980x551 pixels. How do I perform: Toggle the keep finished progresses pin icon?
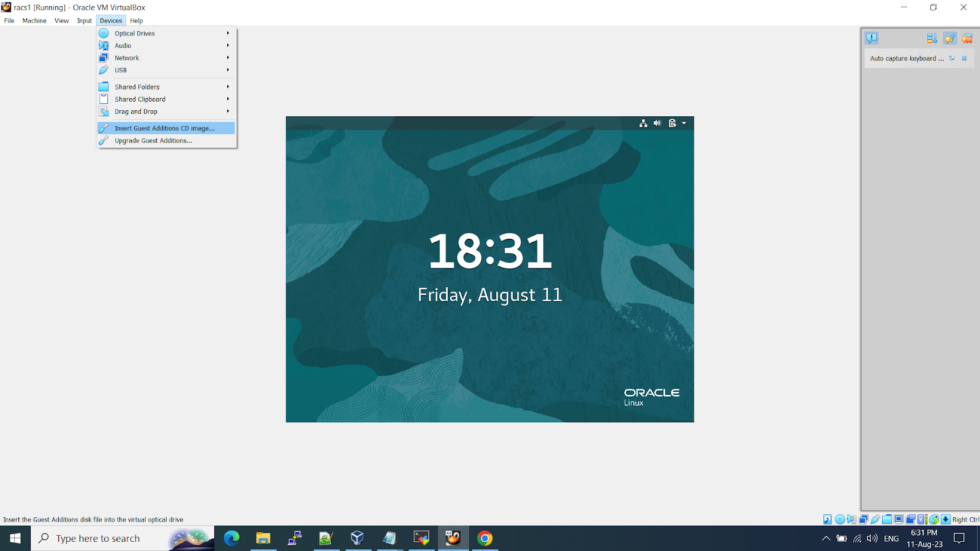(950, 38)
